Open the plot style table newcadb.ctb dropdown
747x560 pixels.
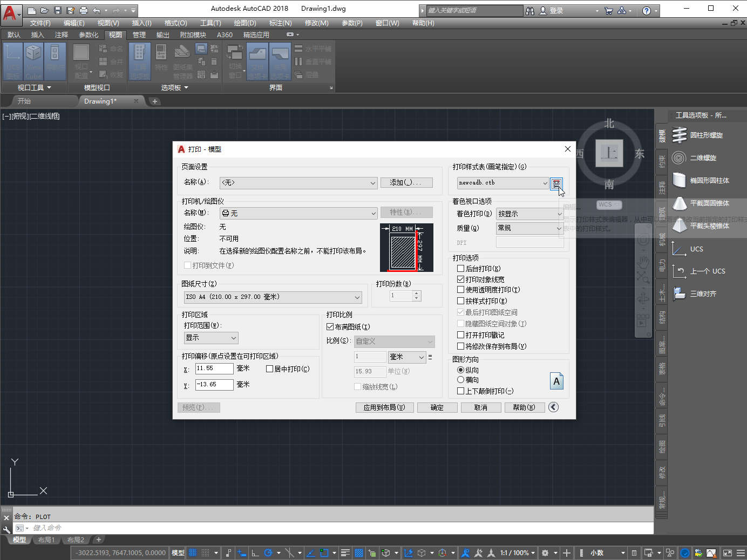(503, 183)
